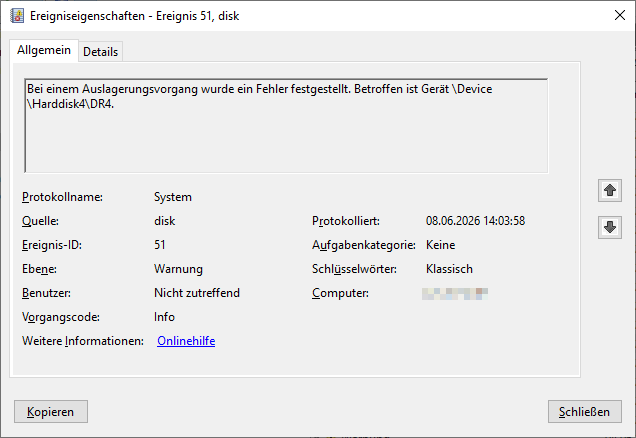Select the 'Nicht zutreffend' user value
Image resolution: width=636 pixels, height=438 pixels.
tap(197, 293)
